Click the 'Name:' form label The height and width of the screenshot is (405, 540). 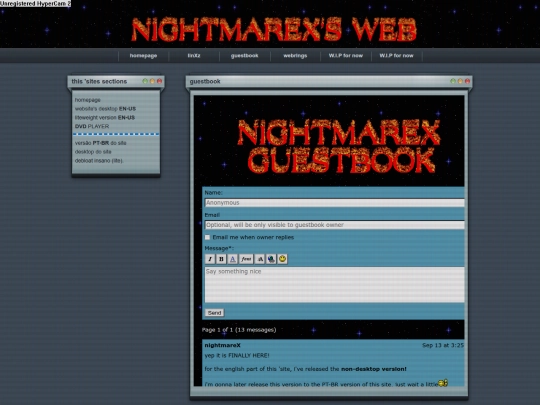[214, 193]
